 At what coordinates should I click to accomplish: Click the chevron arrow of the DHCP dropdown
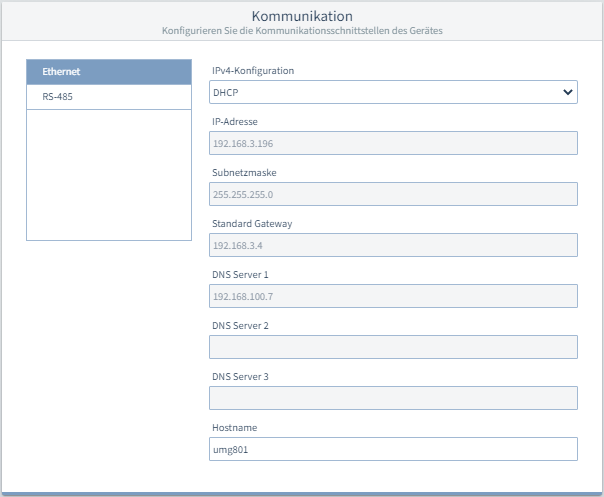567,92
